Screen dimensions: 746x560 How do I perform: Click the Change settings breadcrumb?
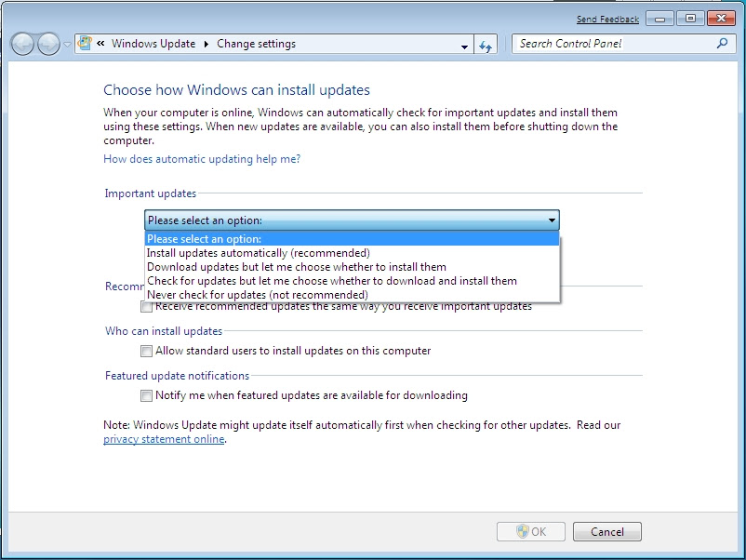256,44
